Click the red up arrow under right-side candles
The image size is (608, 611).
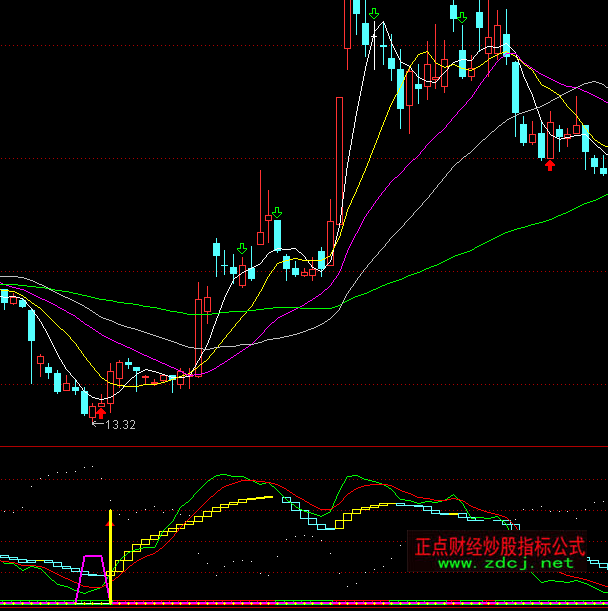click(x=550, y=164)
